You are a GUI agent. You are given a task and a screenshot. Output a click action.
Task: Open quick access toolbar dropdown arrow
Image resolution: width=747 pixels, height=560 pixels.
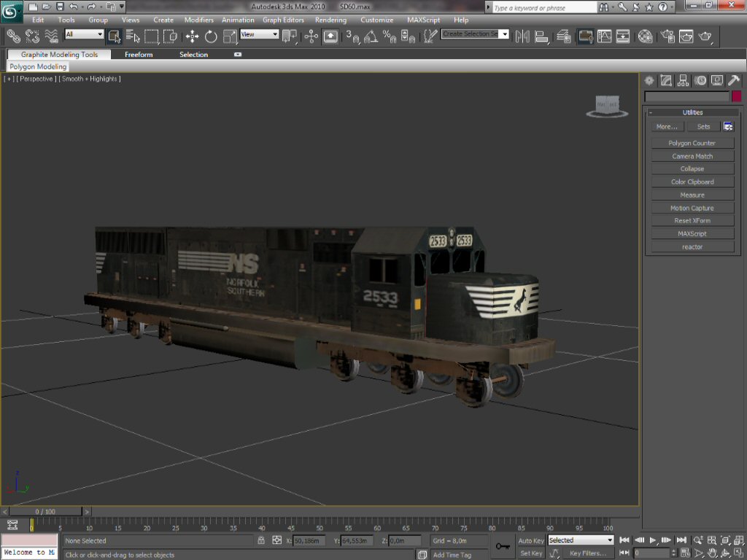coord(122,7)
